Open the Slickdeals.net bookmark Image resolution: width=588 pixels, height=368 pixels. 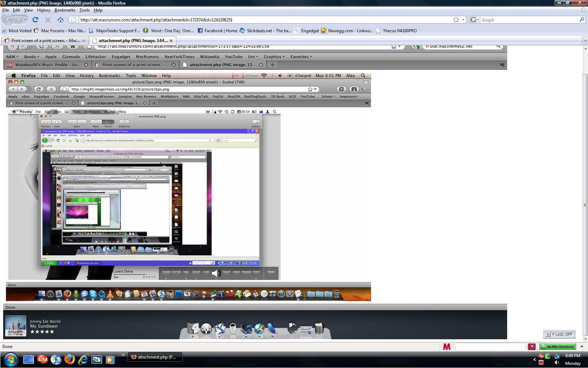coord(266,31)
